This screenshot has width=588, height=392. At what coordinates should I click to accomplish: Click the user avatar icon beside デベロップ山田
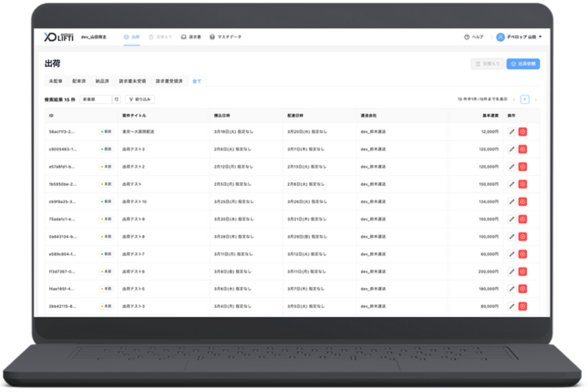click(x=500, y=37)
